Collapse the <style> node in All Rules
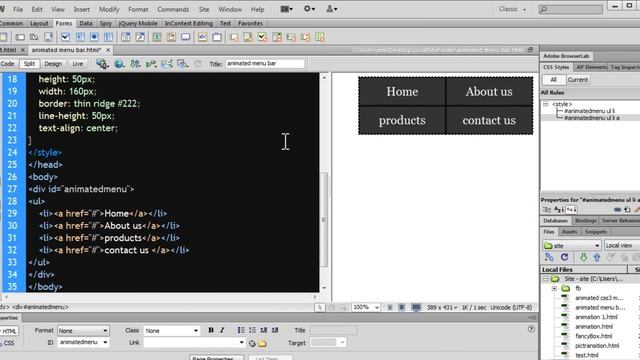The image size is (640, 360). pos(546,104)
